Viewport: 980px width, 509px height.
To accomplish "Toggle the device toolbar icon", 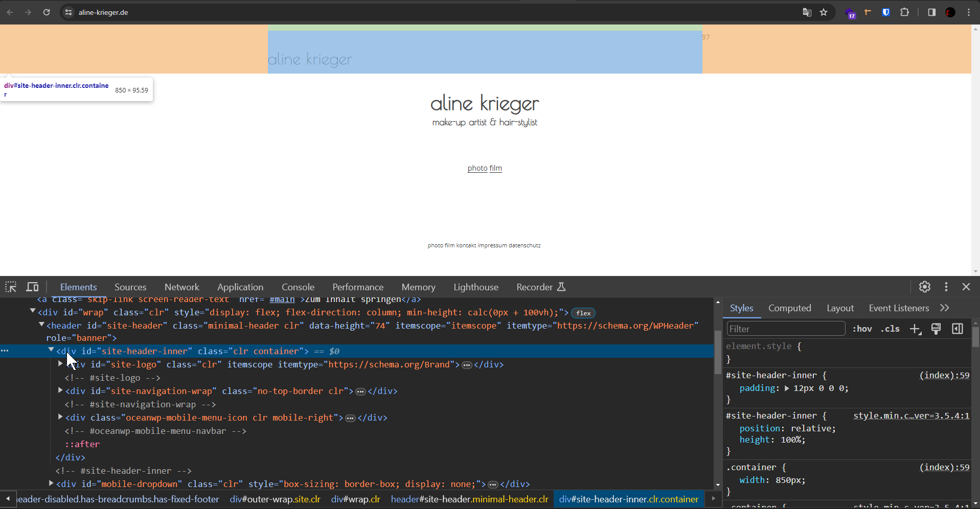I will (32, 287).
